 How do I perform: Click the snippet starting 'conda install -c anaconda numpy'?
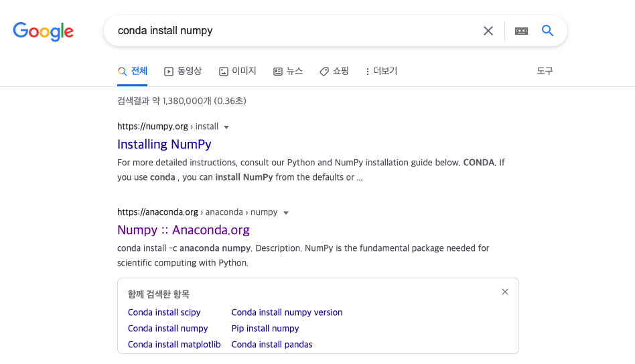pyautogui.click(x=303, y=256)
